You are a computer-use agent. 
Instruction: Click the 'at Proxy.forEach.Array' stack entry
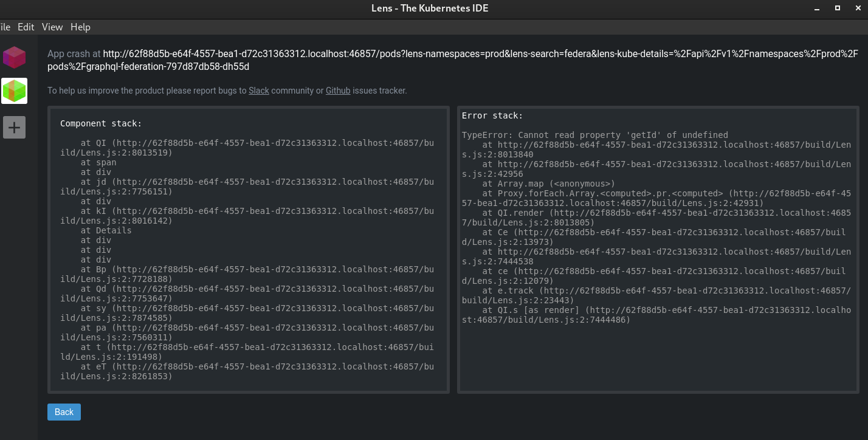click(656, 198)
